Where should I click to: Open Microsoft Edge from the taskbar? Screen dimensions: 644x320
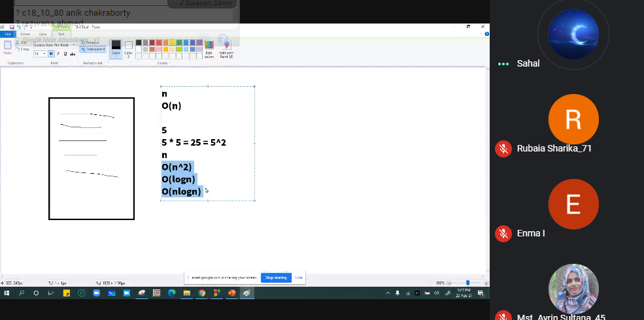[172, 293]
